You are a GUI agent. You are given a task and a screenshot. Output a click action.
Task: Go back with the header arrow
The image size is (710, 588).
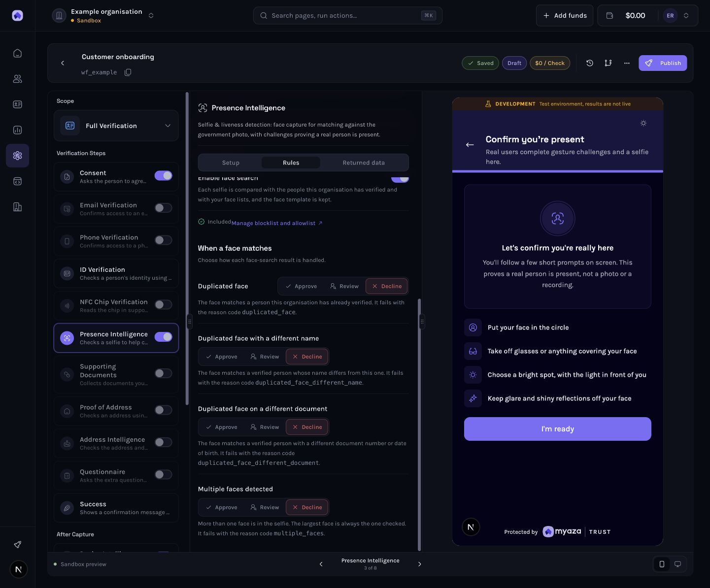pyautogui.click(x=63, y=63)
